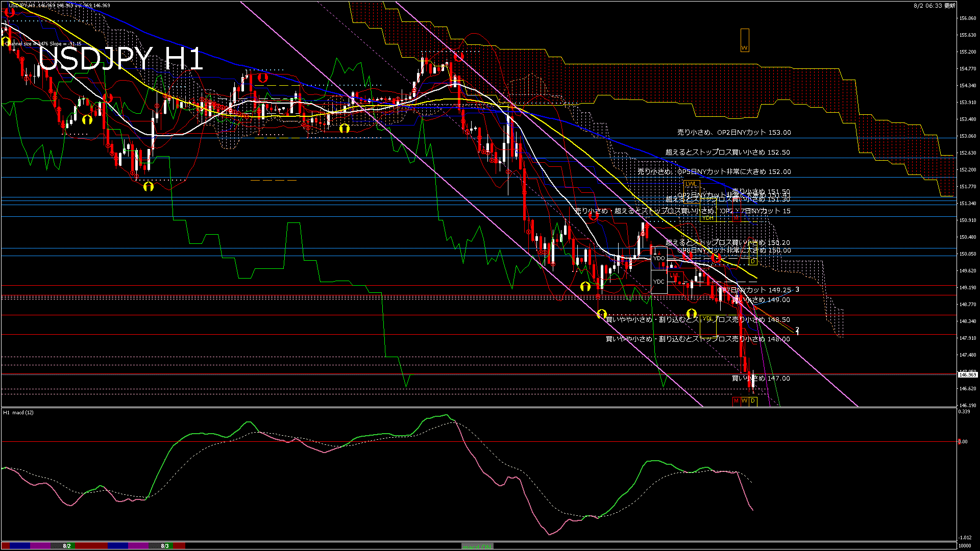Click the orange W box under the last candle
980x551 pixels.
745,401
